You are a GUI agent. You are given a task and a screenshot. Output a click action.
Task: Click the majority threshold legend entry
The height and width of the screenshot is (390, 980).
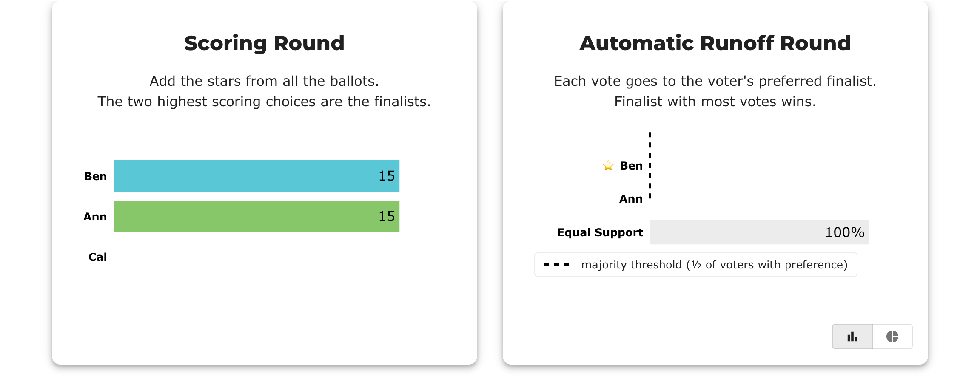[x=695, y=265]
